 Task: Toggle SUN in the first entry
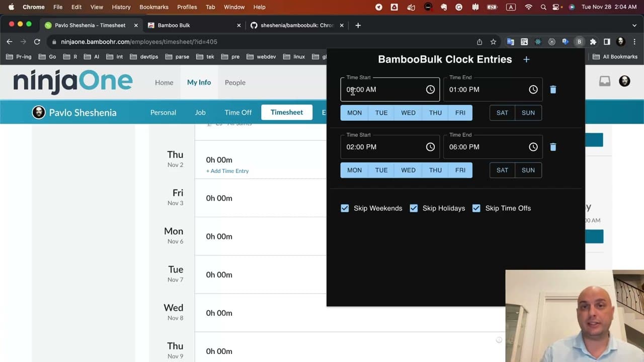[528, 113]
